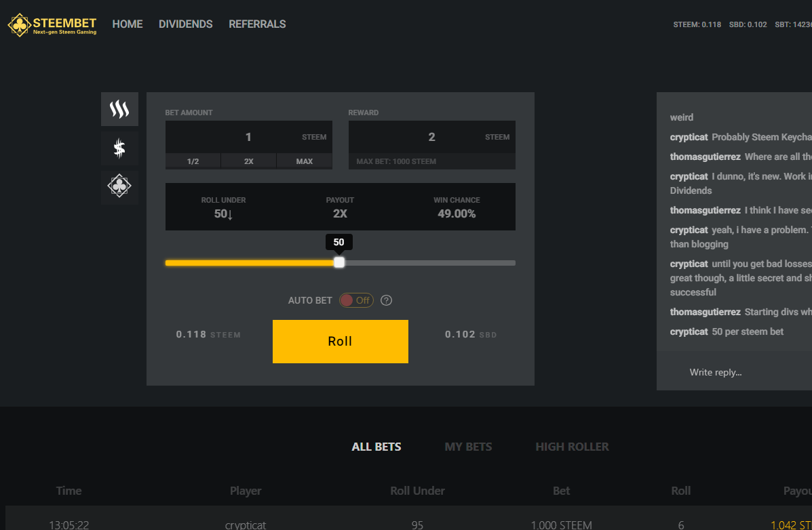Click thomasgutierrez's 'Starting divs' chat message
The image size is (812, 530).
pos(778,312)
